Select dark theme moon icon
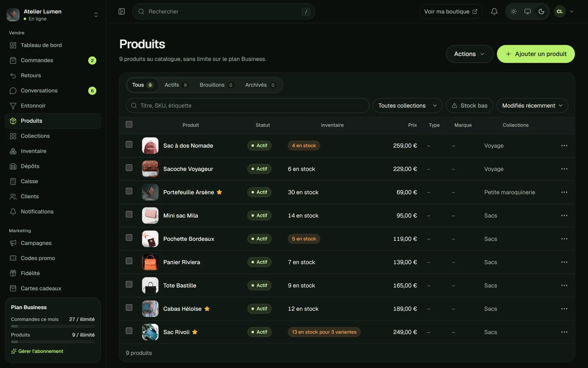588x368 pixels. click(x=541, y=11)
